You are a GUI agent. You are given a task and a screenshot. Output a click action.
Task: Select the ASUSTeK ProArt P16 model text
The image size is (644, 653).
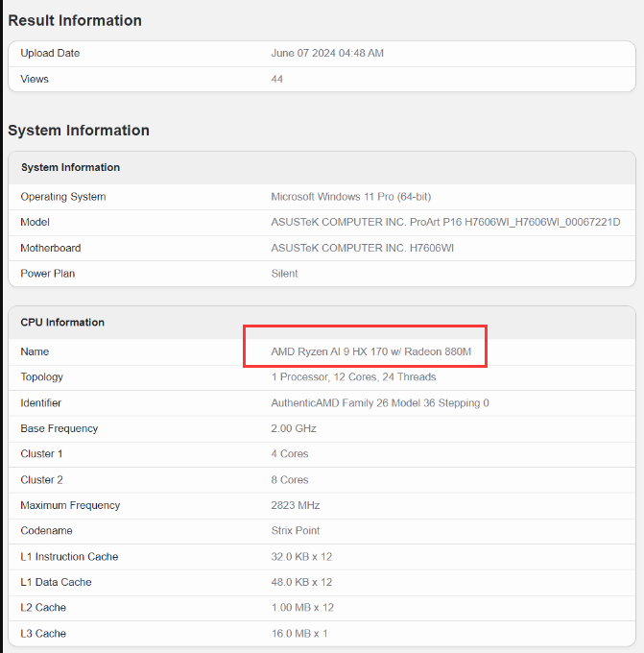(445, 223)
